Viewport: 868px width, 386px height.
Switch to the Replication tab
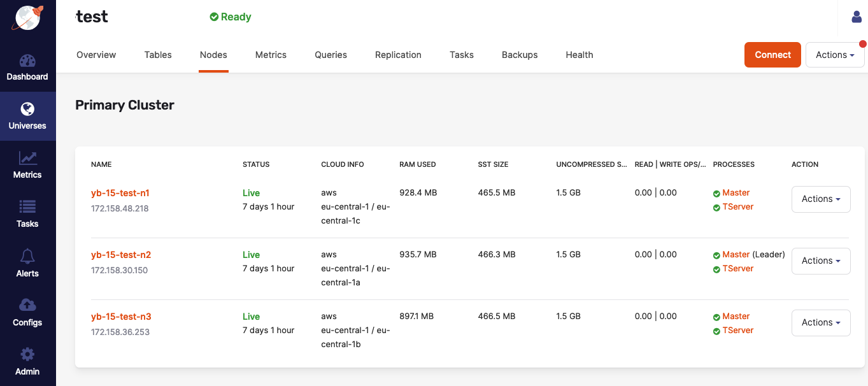pos(398,55)
